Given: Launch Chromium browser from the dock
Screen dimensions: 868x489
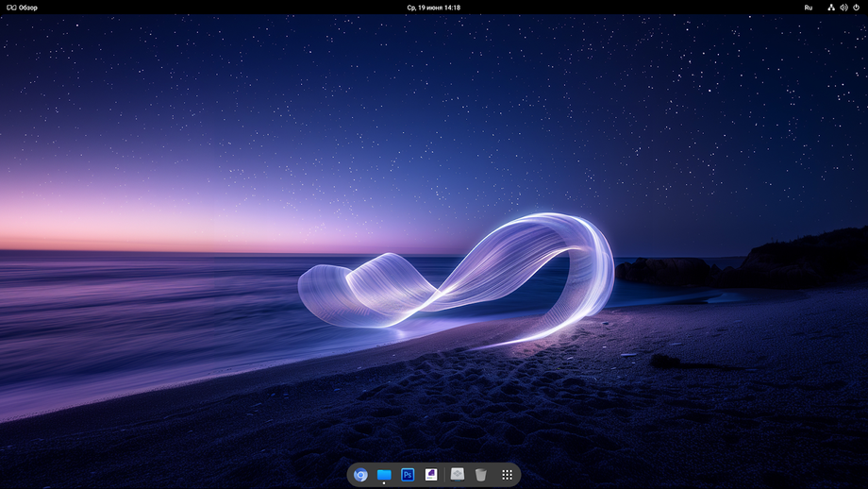Looking at the screenshot, I should tap(360, 475).
